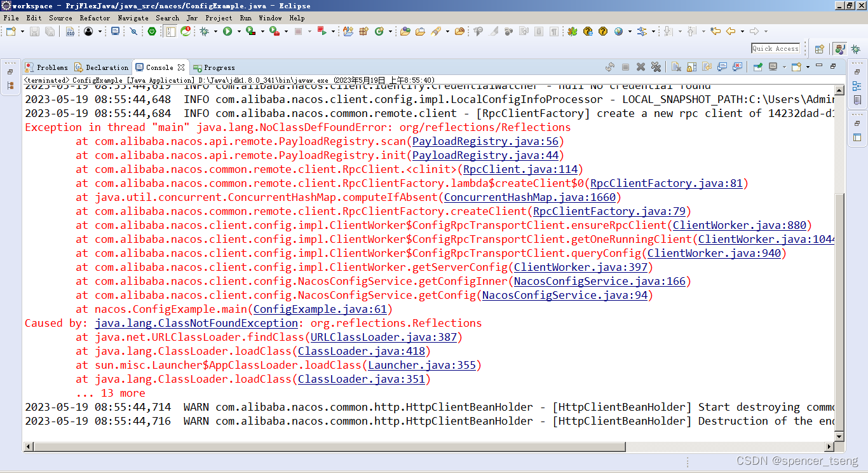Screen dimensions: 868x473
Task: Open the Refactor menu
Action: pos(95,18)
